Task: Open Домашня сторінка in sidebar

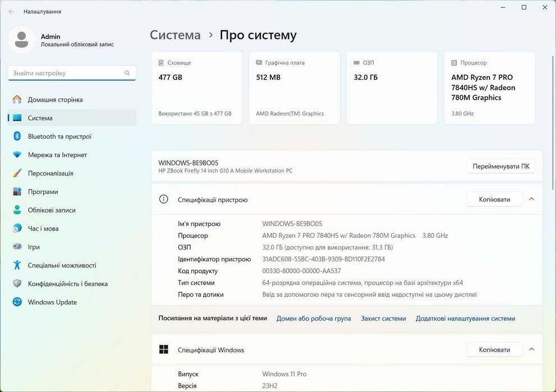Action: pyautogui.click(x=72, y=100)
